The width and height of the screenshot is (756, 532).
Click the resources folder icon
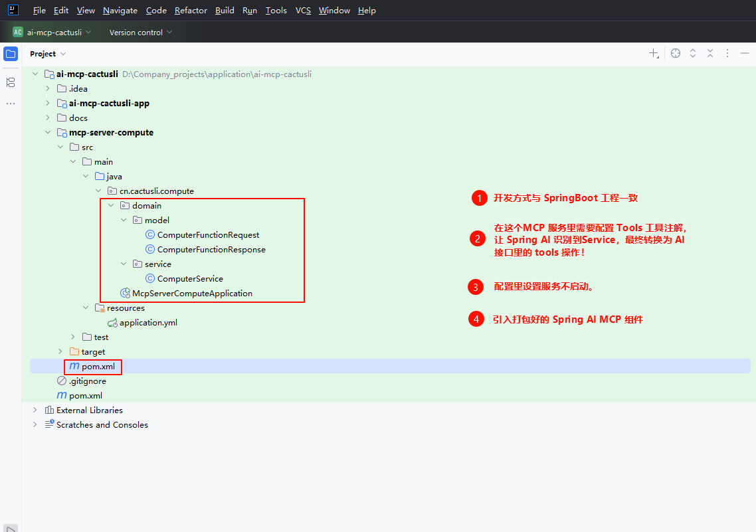[100, 308]
